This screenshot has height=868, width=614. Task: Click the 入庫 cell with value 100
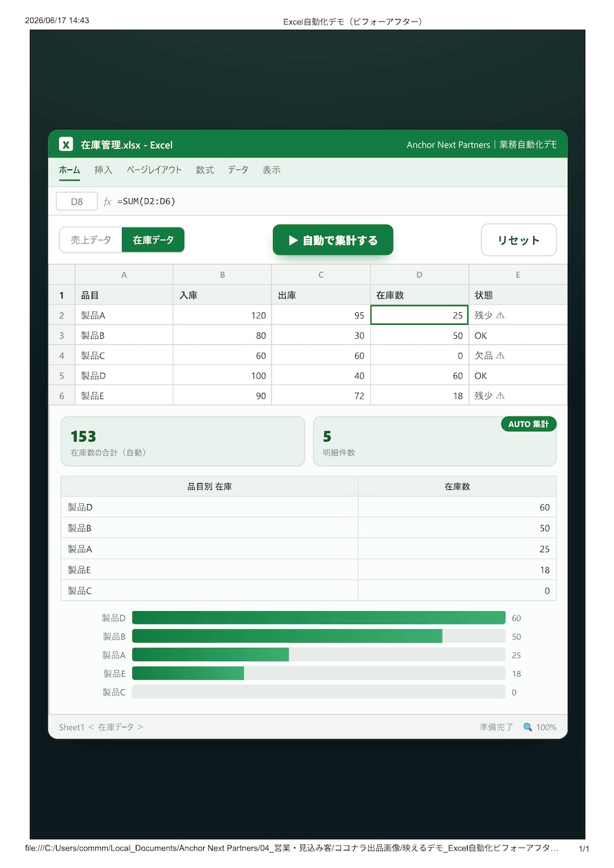[223, 376]
